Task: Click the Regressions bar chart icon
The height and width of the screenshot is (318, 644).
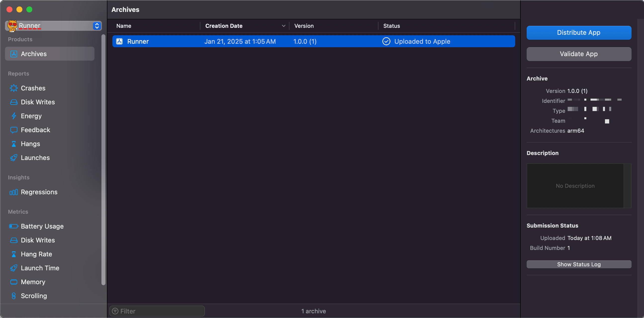Action: coord(14,192)
